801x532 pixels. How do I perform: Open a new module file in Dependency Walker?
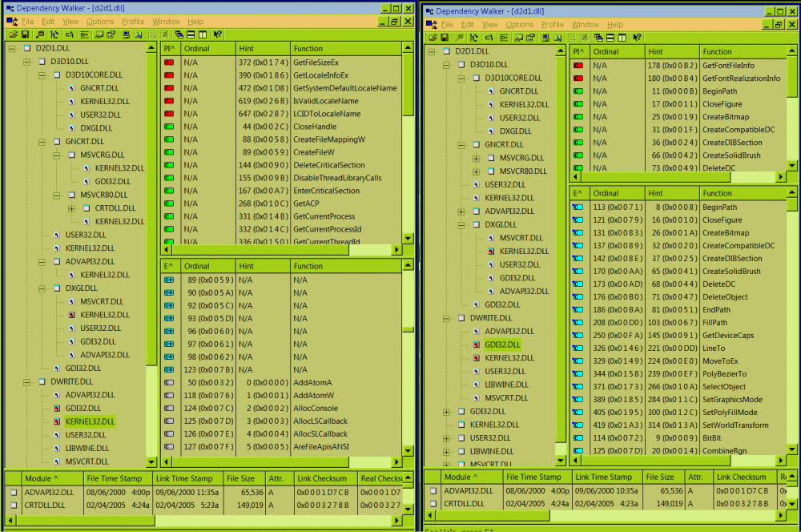click(13, 34)
